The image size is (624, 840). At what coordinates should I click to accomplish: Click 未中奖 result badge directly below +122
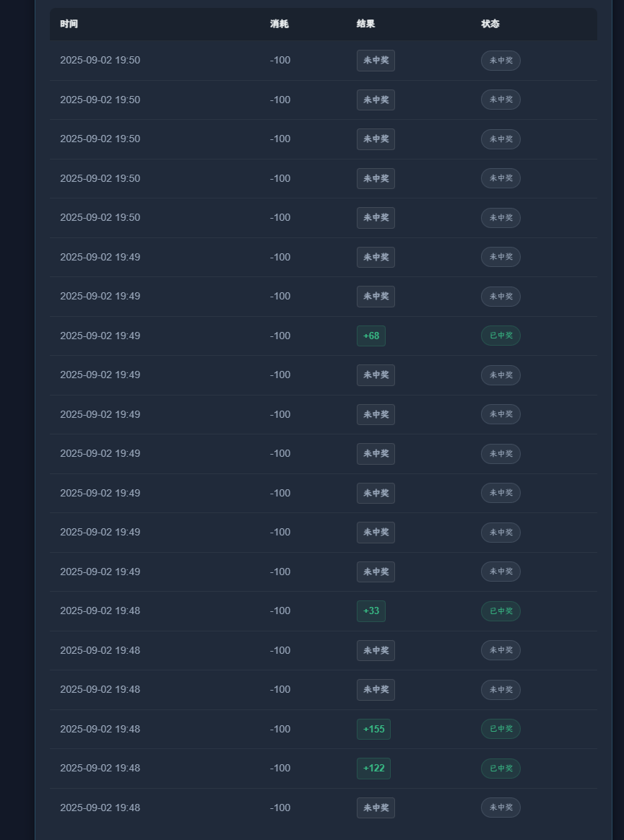point(376,808)
